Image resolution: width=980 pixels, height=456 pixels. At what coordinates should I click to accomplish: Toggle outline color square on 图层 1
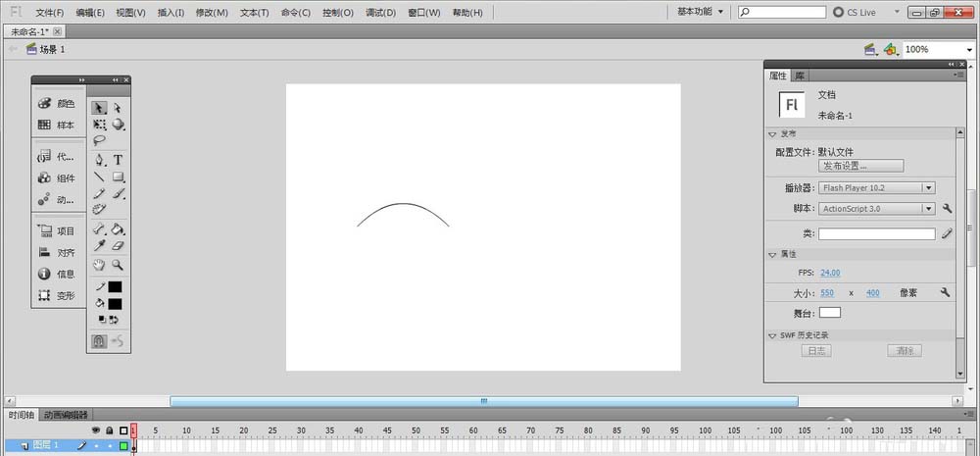pos(123,446)
